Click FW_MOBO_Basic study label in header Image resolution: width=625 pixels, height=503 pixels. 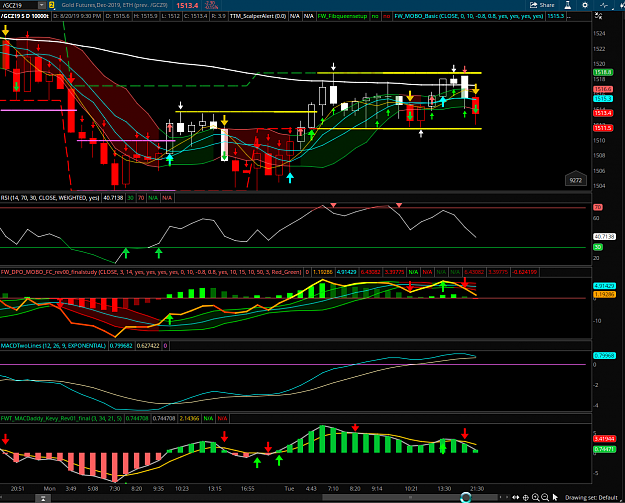tap(469, 16)
